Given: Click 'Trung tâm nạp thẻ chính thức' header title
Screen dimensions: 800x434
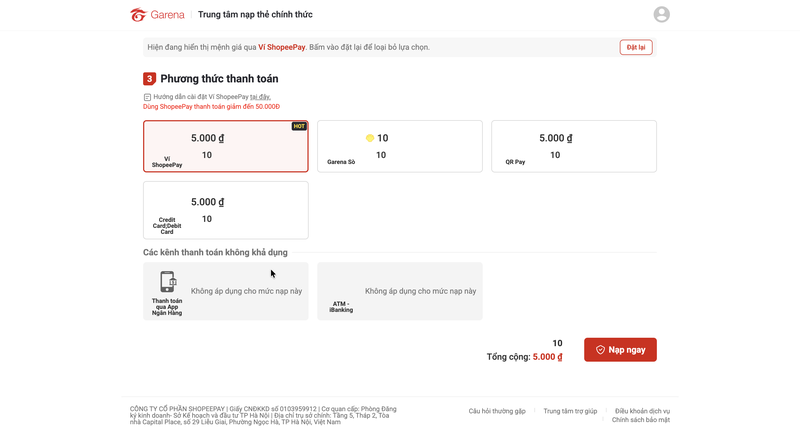Looking at the screenshot, I should [255, 15].
